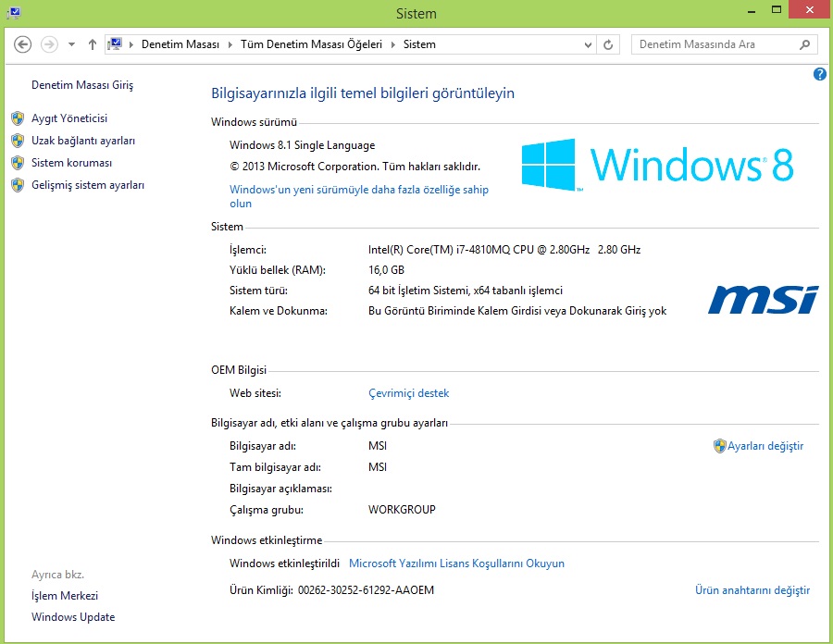Click the WORKGROUP value
This screenshot has width=833, height=644.
click(402, 510)
